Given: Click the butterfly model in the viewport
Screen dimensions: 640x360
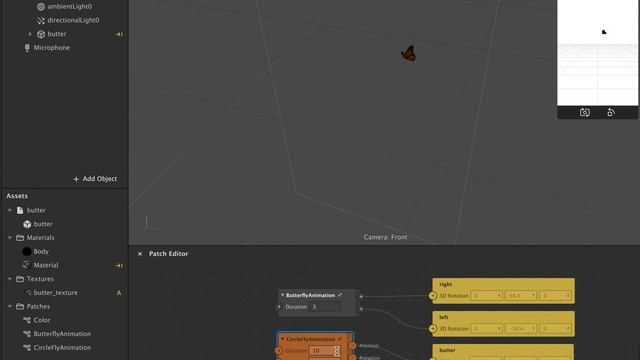Looking at the screenshot, I should click(409, 53).
